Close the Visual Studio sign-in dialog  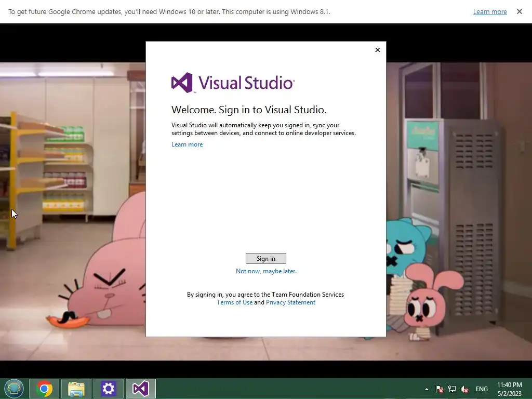tap(378, 50)
